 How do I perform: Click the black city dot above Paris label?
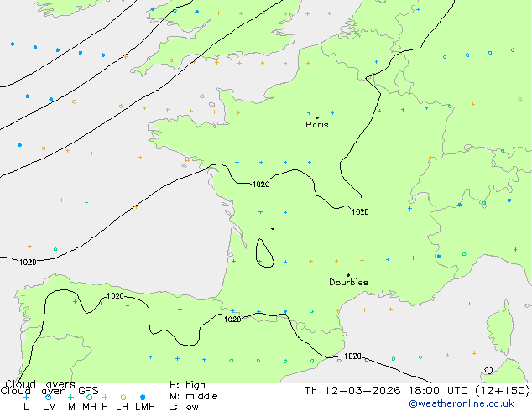[x=317, y=117]
